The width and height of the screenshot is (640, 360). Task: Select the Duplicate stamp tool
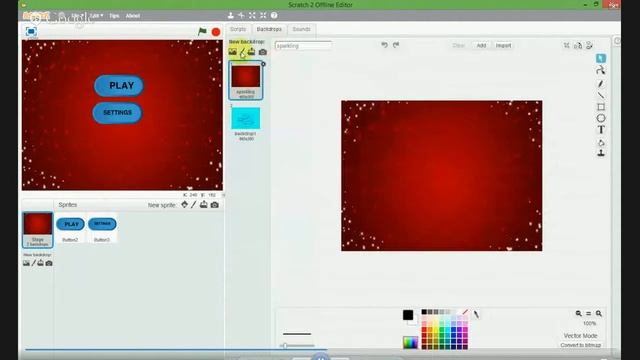601,153
